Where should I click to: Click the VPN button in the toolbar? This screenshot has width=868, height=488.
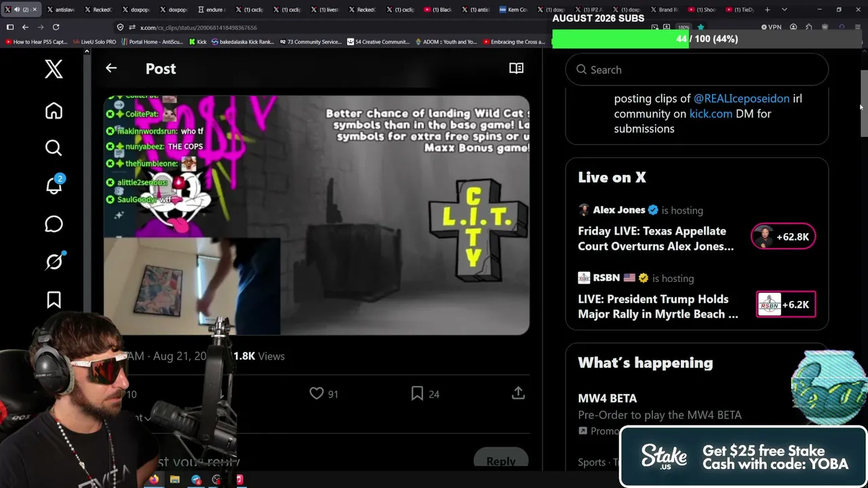(771, 27)
